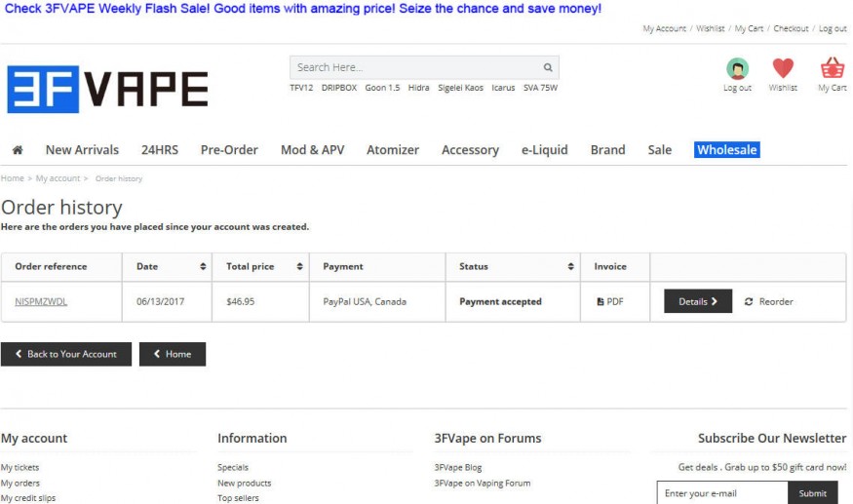
Task: Click My account breadcrumb link
Action: click(x=58, y=178)
